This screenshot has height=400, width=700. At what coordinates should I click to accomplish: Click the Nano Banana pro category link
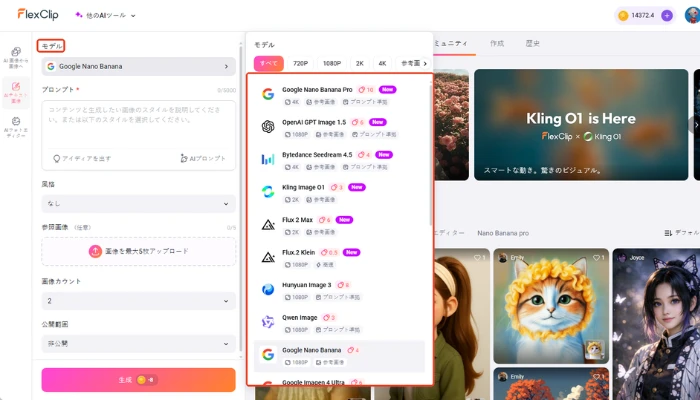(503, 233)
